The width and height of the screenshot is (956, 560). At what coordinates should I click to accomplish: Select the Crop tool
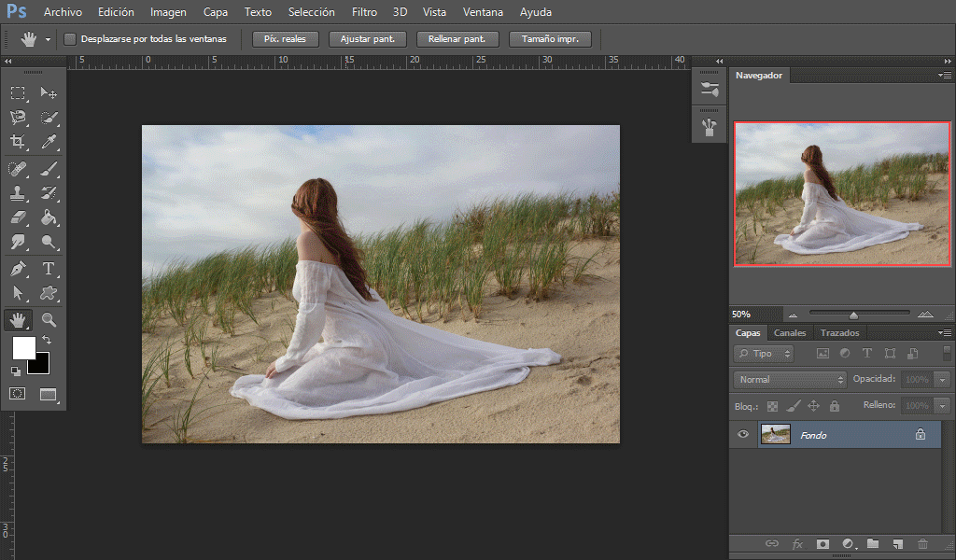coord(18,143)
